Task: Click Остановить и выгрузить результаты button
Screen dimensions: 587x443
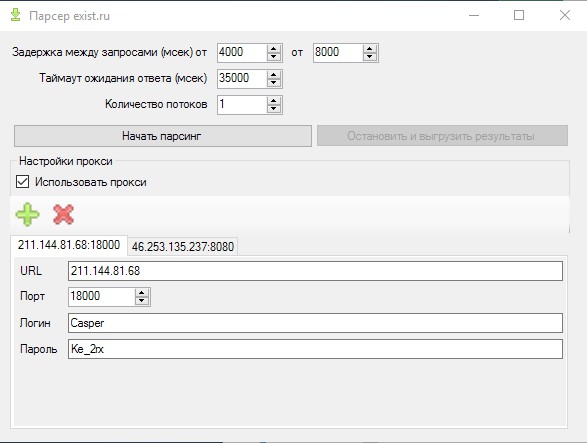Action: 442,136
